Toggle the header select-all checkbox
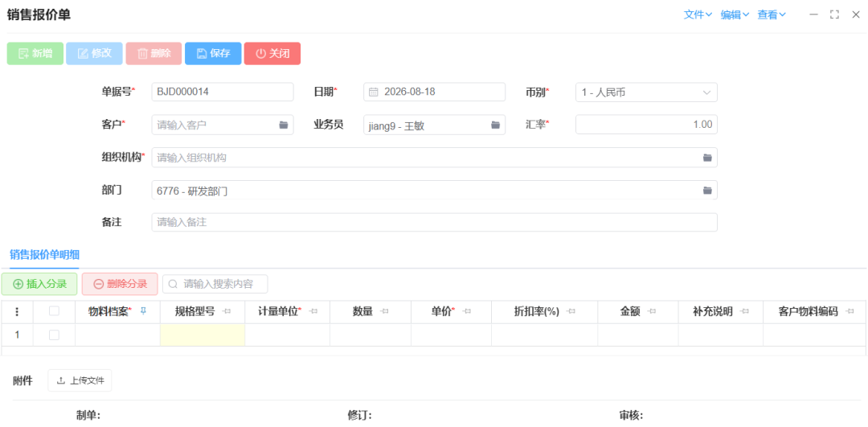Image resolution: width=868 pixels, height=427 pixels. click(55, 311)
